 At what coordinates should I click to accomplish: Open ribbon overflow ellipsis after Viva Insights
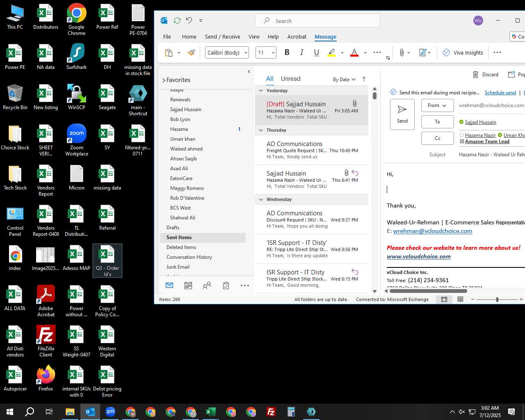coord(498,52)
